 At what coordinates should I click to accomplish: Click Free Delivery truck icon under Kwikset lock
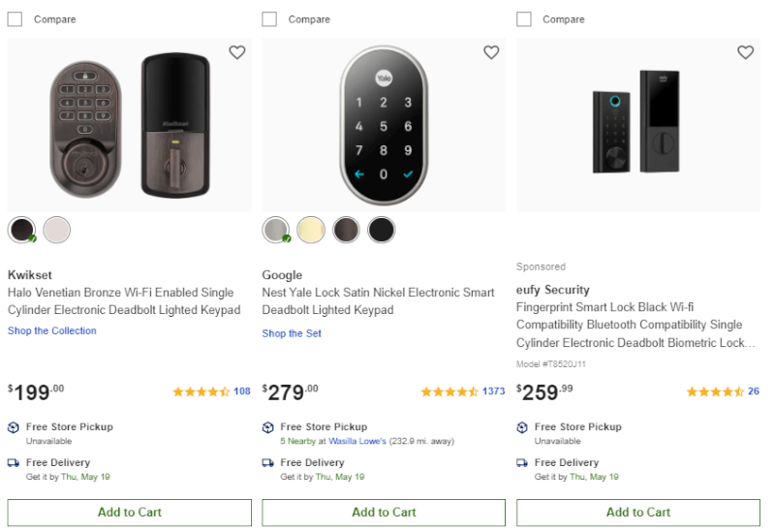[14, 463]
